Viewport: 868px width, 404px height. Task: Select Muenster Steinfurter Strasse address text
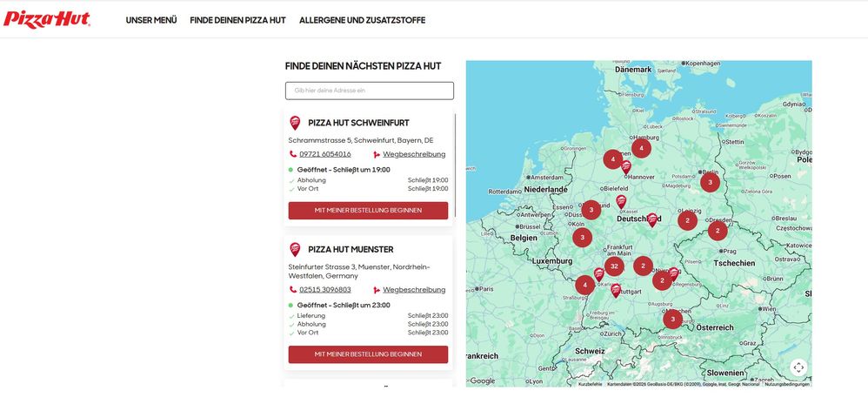359,272
